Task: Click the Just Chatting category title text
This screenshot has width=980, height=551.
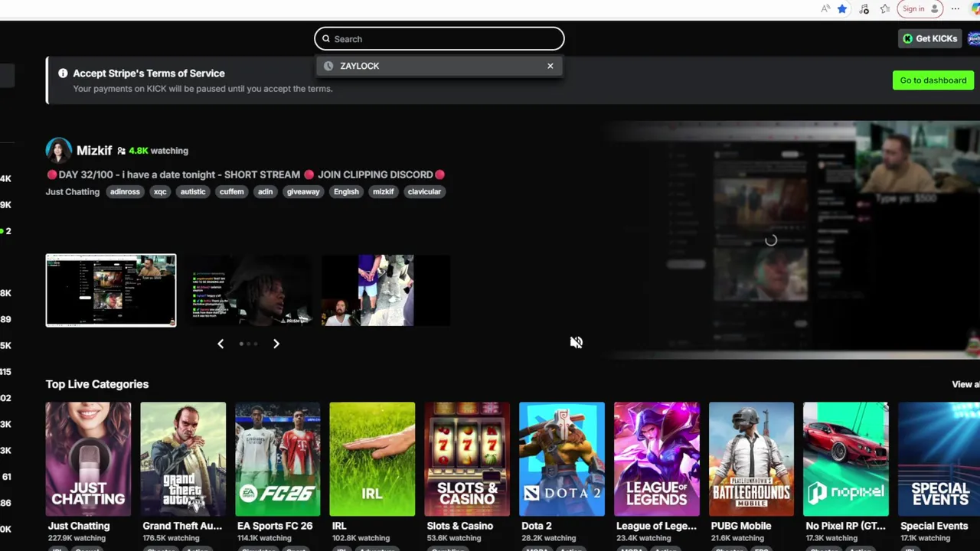Action: pyautogui.click(x=79, y=526)
